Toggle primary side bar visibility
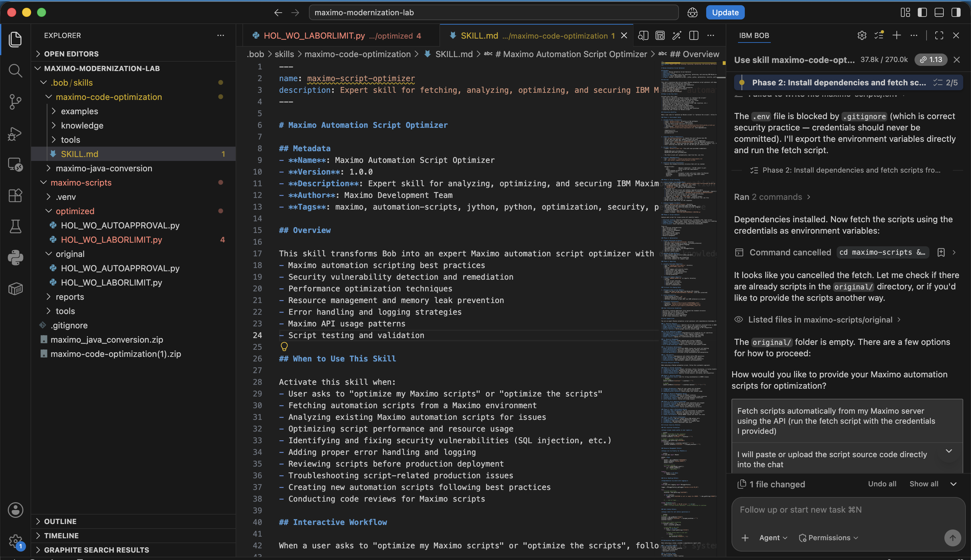This screenshot has width=971, height=560. (922, 12)
